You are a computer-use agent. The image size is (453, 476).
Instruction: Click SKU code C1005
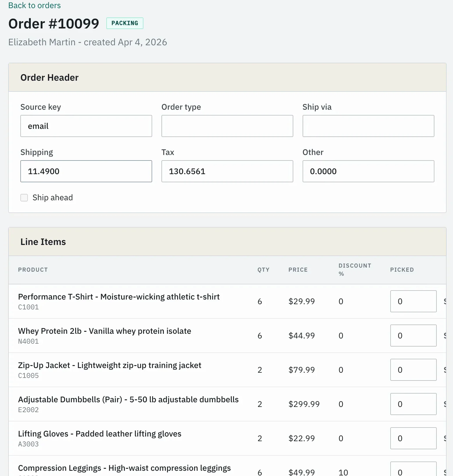pyautogui.click(x=28, y=376)
